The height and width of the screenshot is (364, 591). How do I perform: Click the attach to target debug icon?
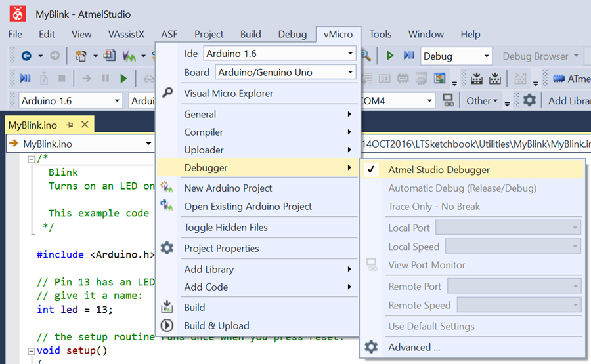44,78
